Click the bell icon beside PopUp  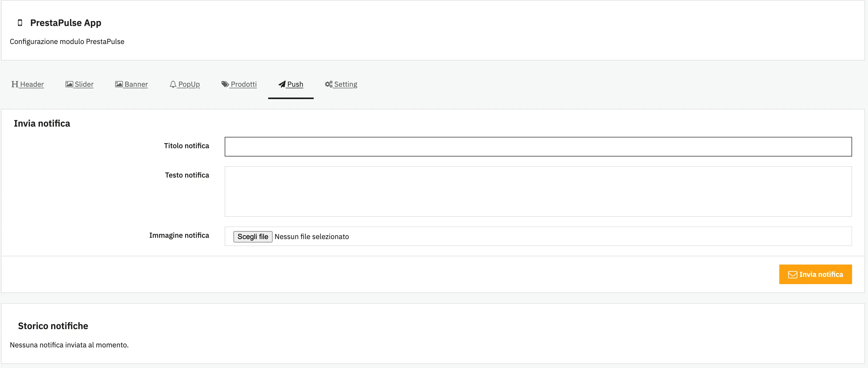point(173,84)
